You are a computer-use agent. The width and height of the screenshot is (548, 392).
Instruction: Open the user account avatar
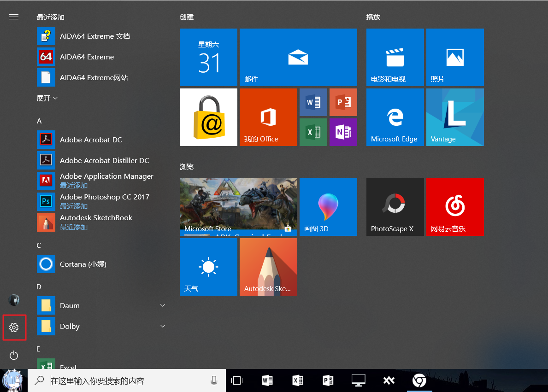point(14,300)
